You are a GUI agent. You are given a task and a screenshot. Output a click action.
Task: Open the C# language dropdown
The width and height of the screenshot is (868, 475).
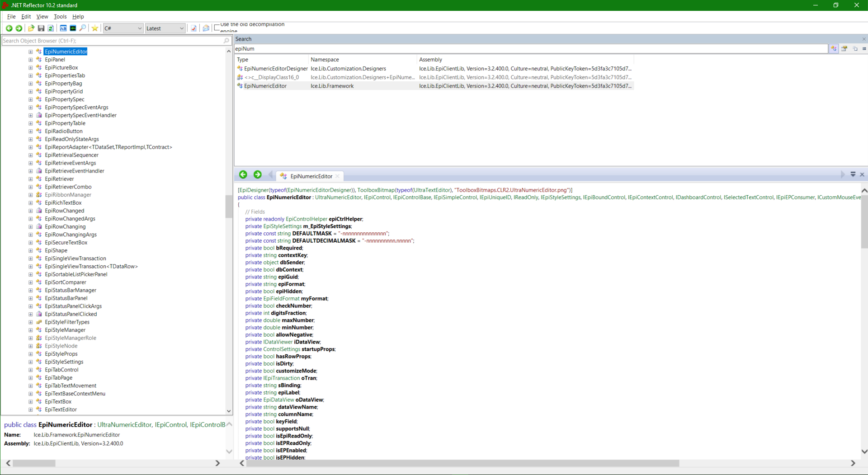point(123,28)
